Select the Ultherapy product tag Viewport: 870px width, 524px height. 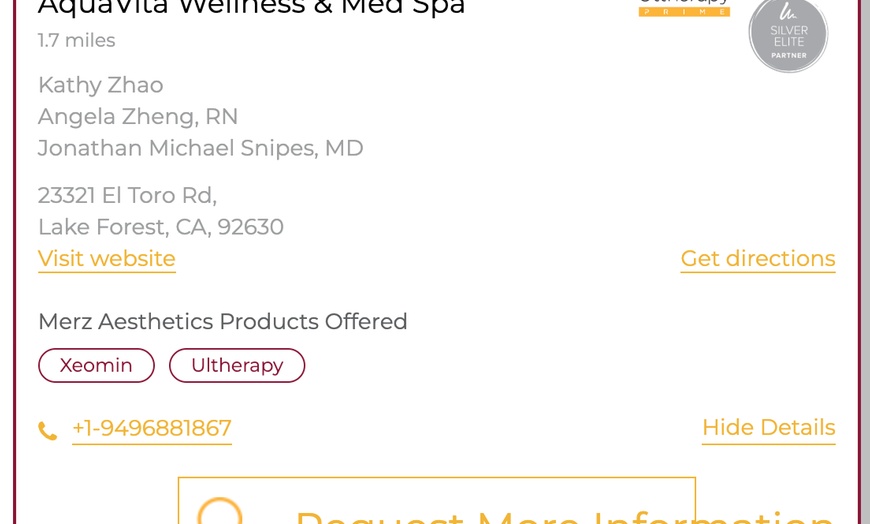coord(237,366)
